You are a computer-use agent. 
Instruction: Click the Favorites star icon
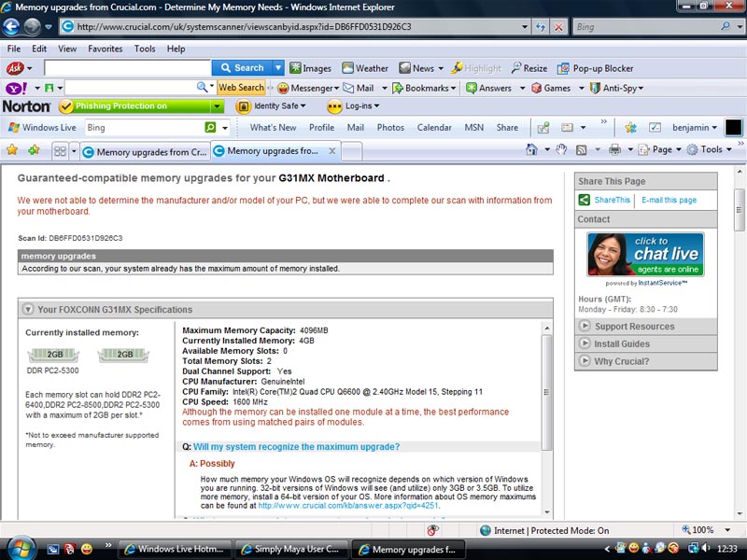pyautogui.click(x=12, y=150)
